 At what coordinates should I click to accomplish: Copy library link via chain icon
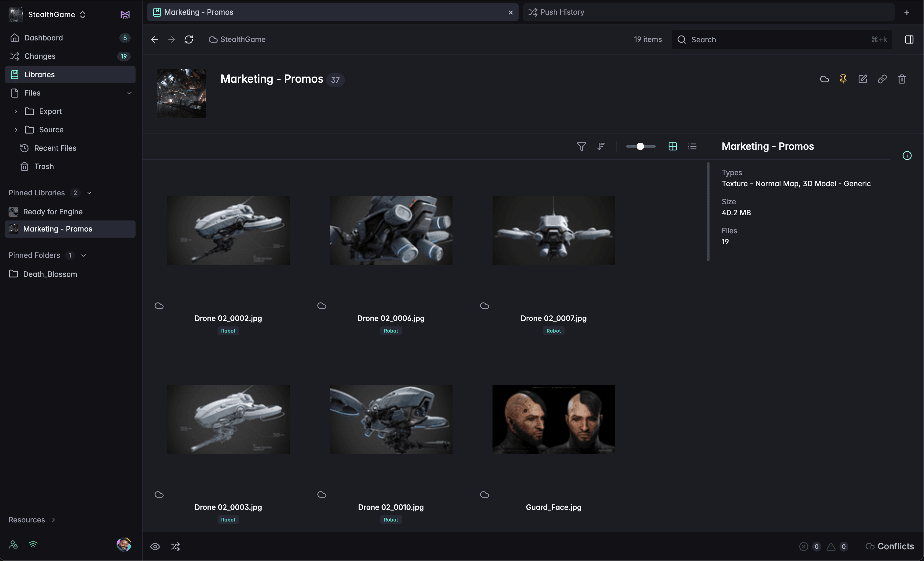[x=882, y=79]
